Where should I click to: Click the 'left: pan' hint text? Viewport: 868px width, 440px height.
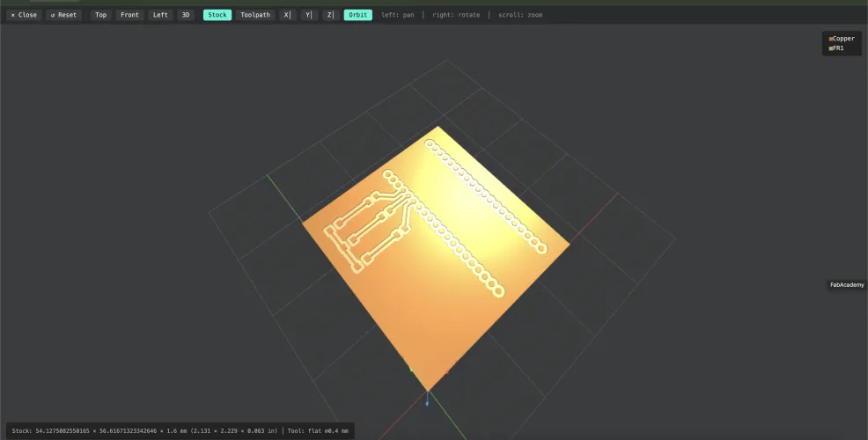[x=397, y=15]
